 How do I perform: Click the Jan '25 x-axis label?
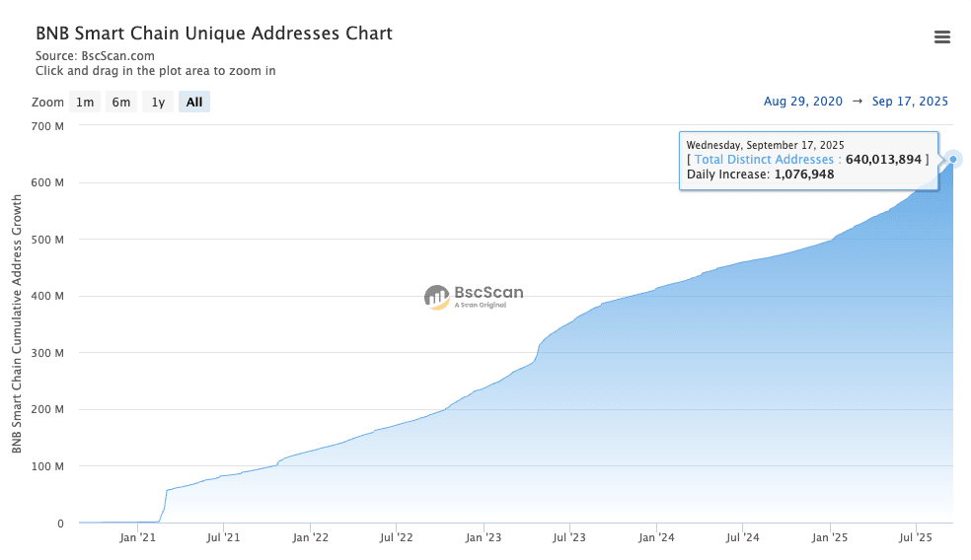pyautogui.click(x=830, y=537)
